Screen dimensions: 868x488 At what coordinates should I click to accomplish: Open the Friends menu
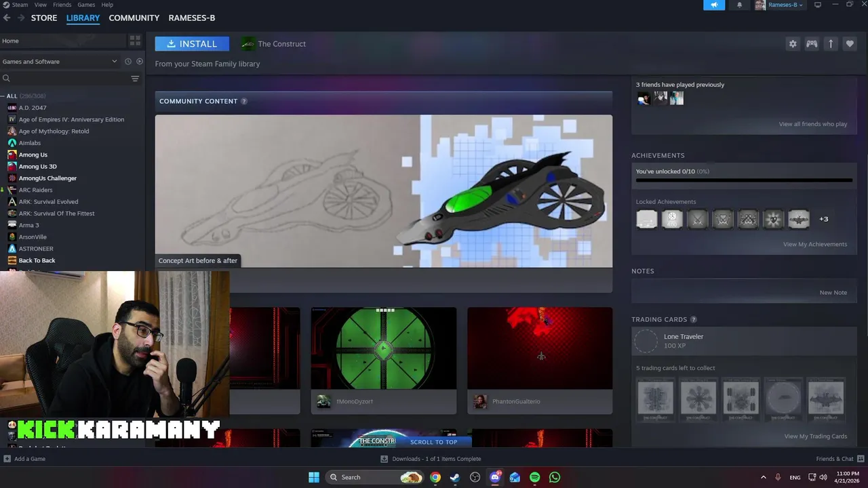[62, 5]
